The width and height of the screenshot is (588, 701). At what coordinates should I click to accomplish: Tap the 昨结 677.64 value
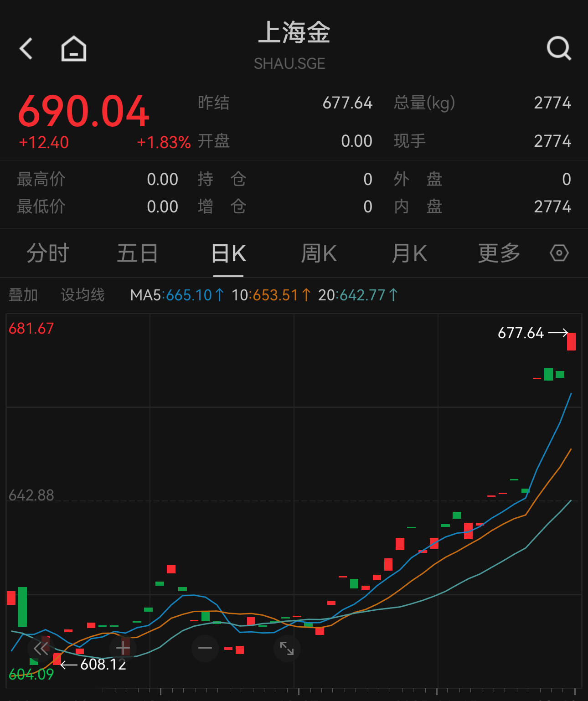[x=347, y=103]
